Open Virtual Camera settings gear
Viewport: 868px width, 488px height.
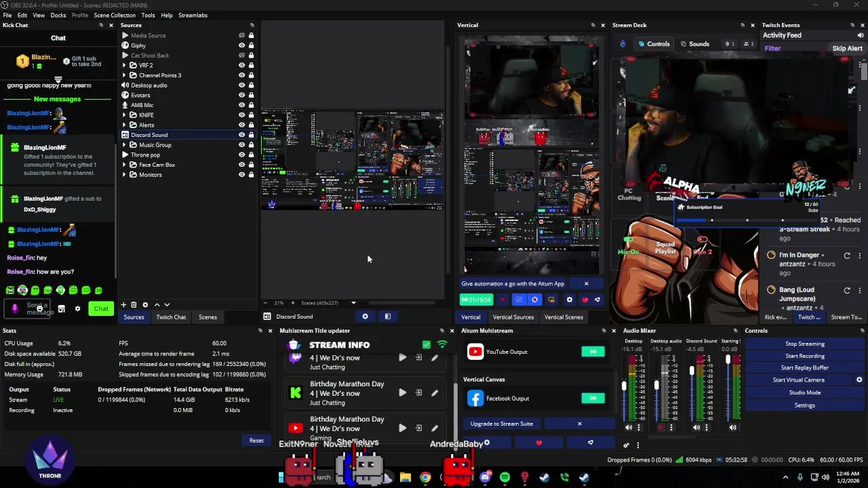[859, 380]
